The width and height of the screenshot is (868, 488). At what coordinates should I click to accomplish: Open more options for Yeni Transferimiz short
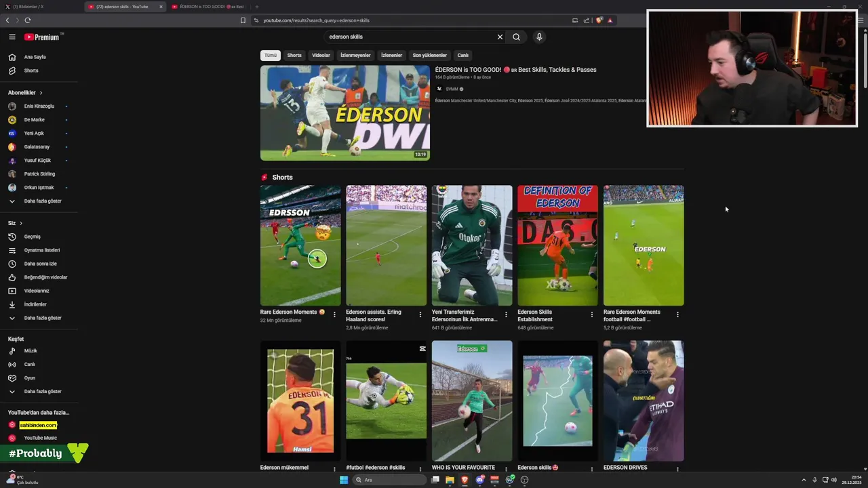coord(506,314)
